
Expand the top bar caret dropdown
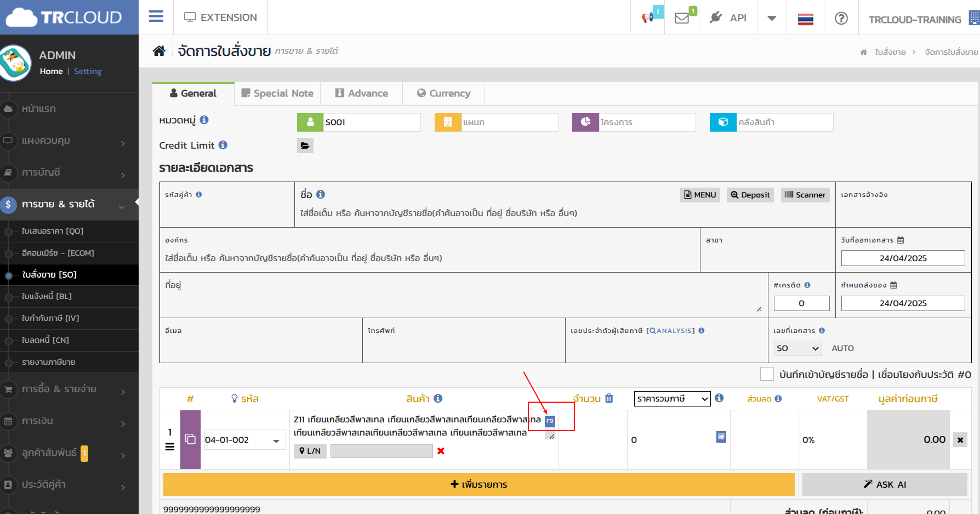[772, 18]
